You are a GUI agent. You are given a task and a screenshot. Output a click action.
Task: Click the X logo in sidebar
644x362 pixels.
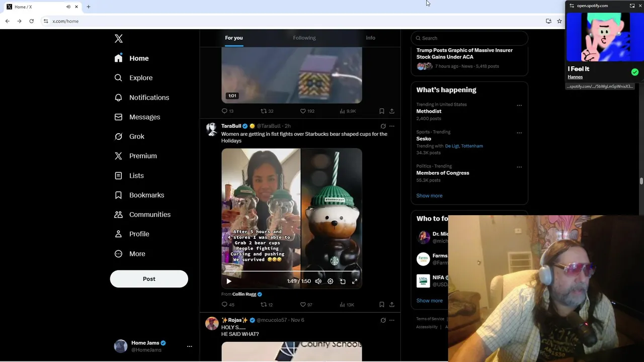(x=118, y=39)
